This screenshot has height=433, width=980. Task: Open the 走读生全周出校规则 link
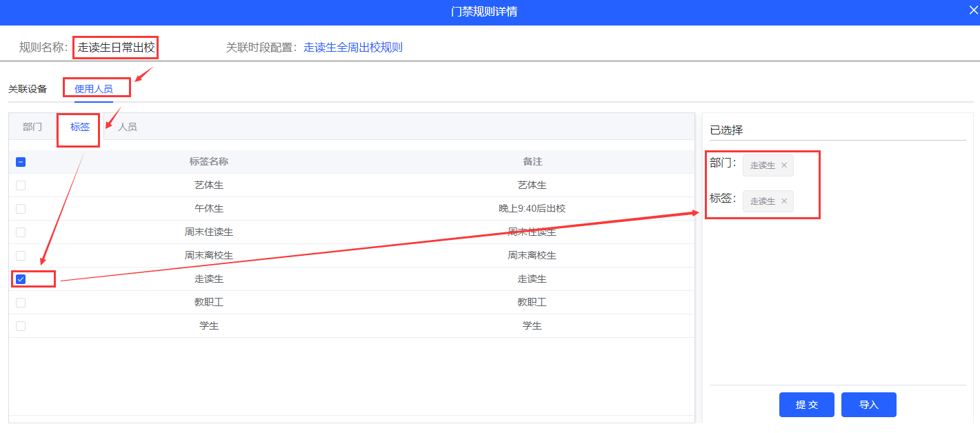point(353,48)
